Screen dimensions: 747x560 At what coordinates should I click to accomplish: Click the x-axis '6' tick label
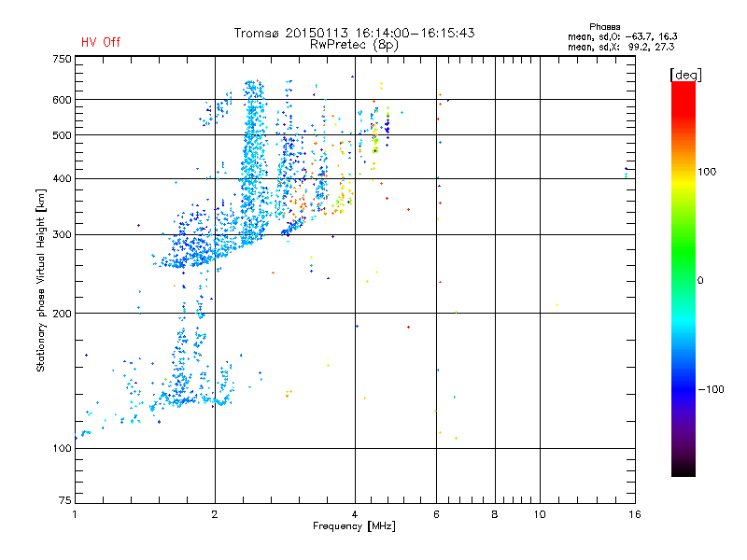(436, 514)
